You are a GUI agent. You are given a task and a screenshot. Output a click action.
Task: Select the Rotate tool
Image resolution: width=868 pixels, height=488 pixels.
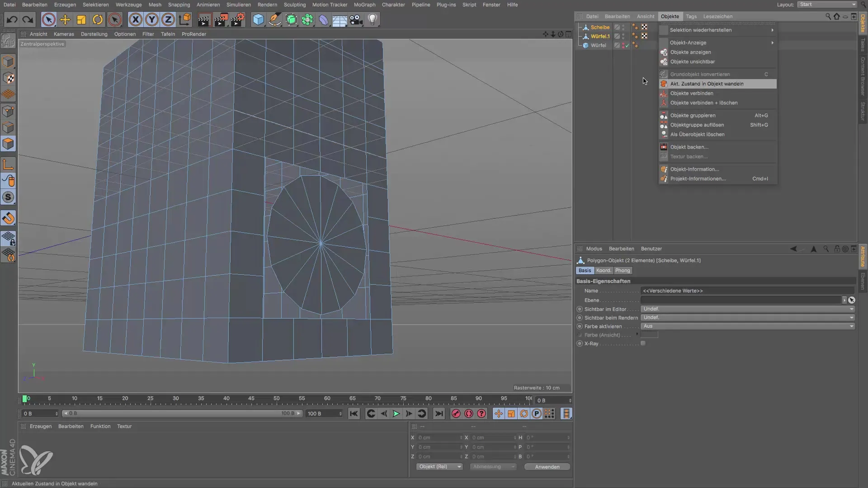click(98, 19)
